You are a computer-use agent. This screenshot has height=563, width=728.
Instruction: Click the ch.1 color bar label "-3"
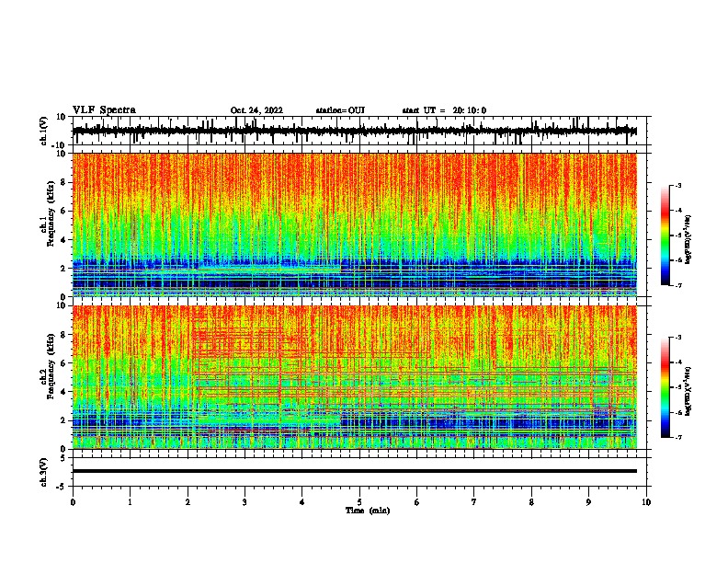click(x=678, y=186)
